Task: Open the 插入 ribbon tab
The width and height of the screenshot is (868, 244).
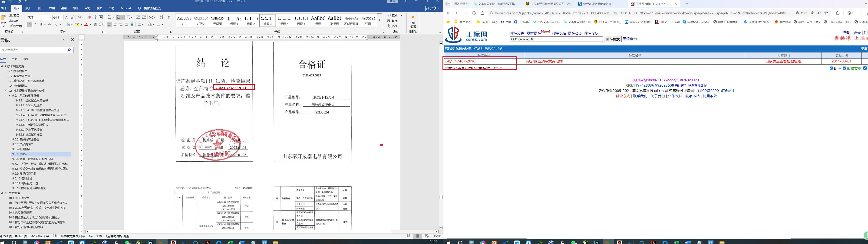Action: [28, 8]
